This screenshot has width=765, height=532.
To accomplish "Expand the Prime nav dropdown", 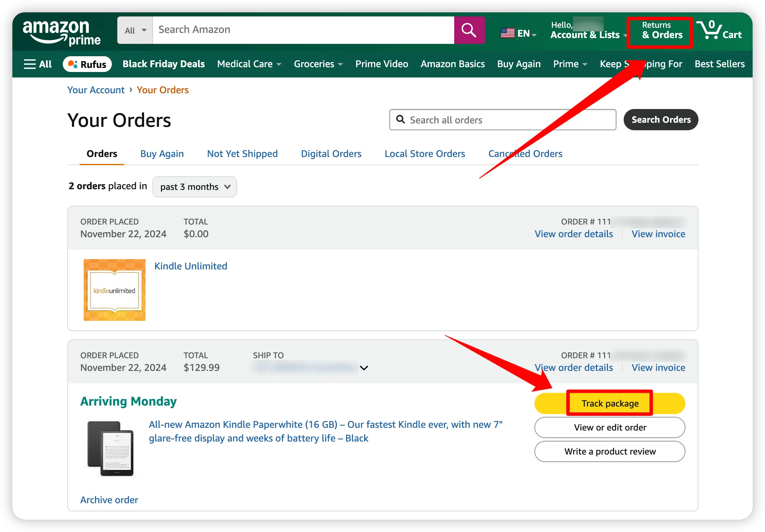I will [570, 64].
